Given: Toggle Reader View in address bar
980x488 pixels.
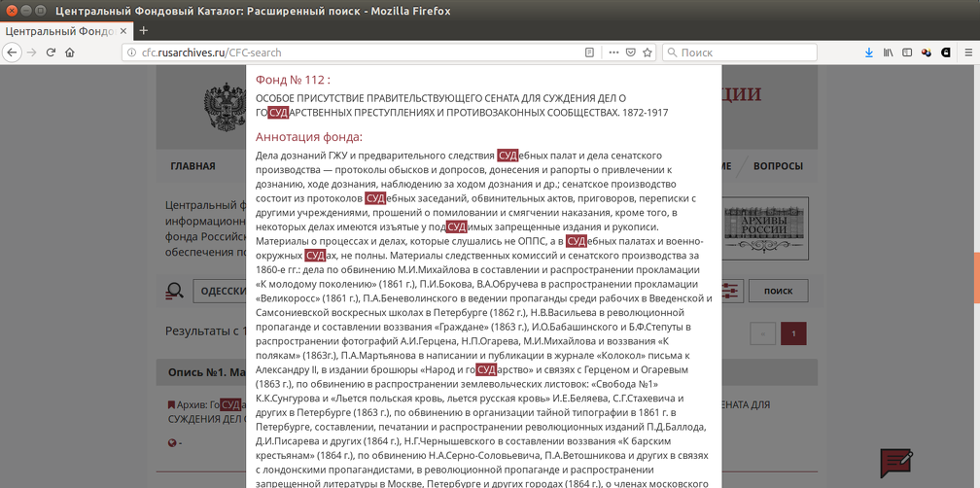Looking at the screenshot, I should point(589,52).
